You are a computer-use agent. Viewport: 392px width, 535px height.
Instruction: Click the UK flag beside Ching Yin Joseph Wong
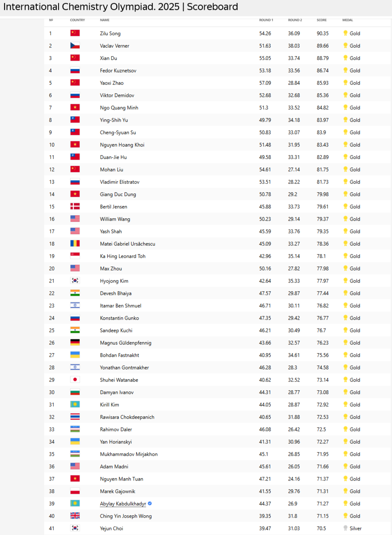click(x=75, y=516)
